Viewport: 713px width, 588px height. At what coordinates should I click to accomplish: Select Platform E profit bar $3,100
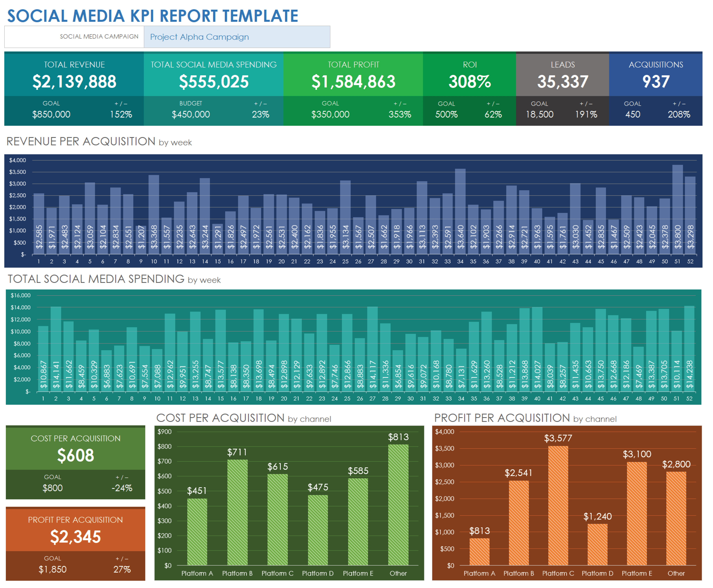pyautogui.click(x=637, y=513)
